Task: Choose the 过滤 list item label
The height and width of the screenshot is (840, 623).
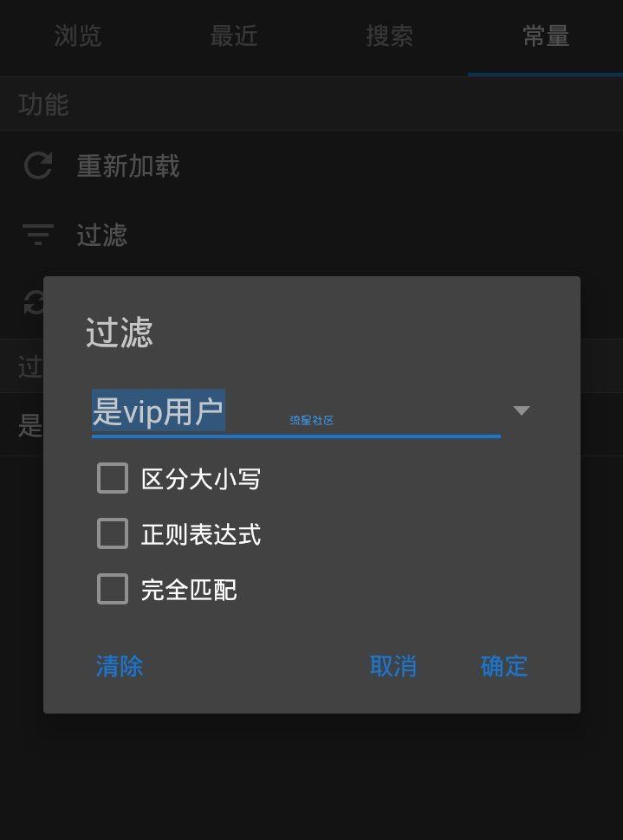Action: click(x=102, y=236)
